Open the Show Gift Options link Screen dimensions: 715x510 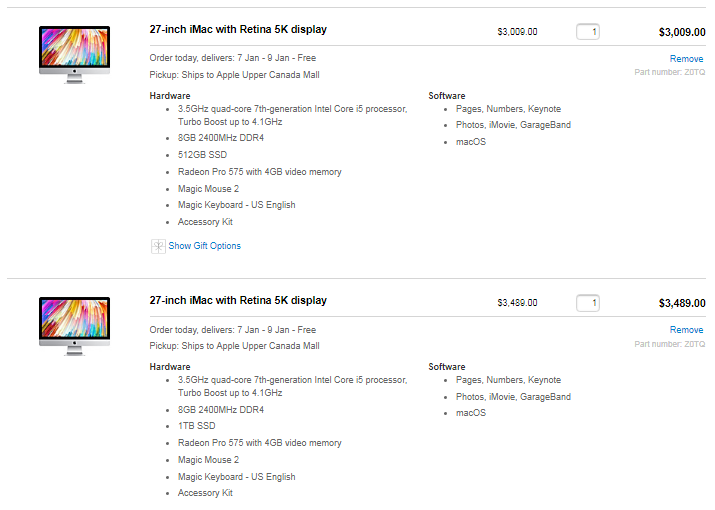pyautogui.click(x=204, y=246)
